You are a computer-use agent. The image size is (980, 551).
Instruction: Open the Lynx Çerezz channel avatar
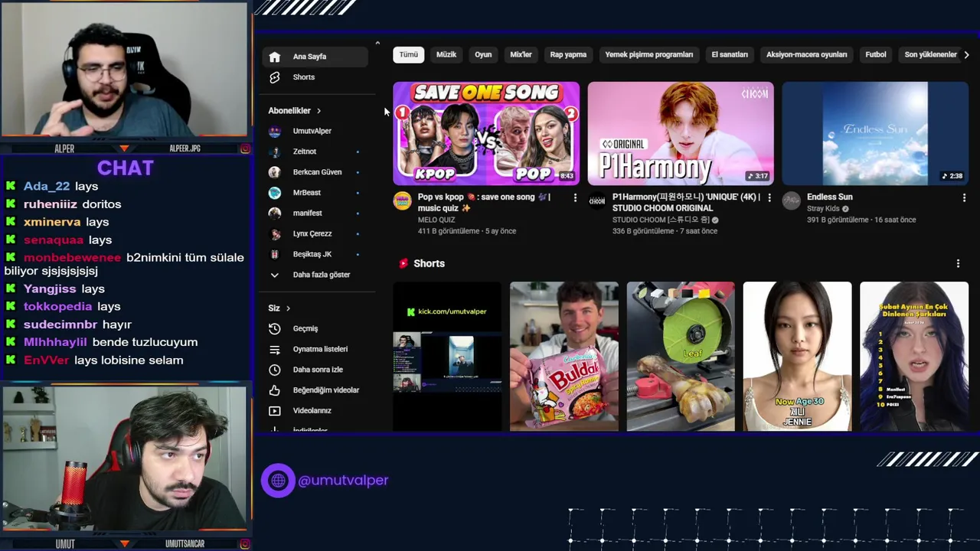coord(275,233)
